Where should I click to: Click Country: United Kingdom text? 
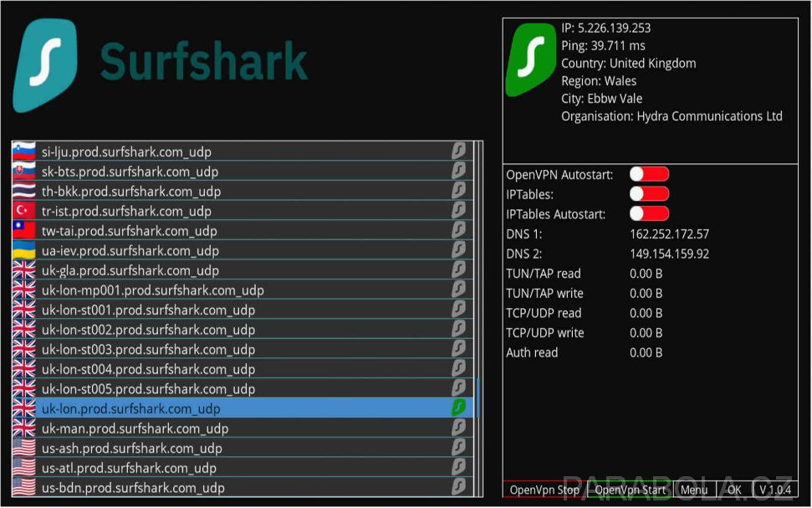629,64
